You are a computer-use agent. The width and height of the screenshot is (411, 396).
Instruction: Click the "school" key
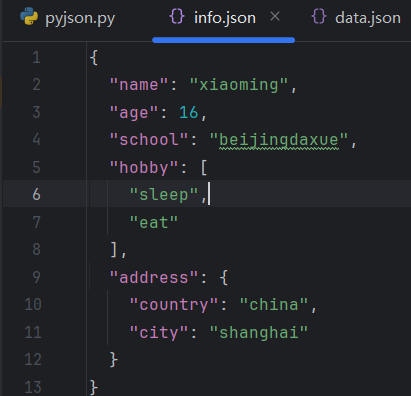tap(149, 139)
